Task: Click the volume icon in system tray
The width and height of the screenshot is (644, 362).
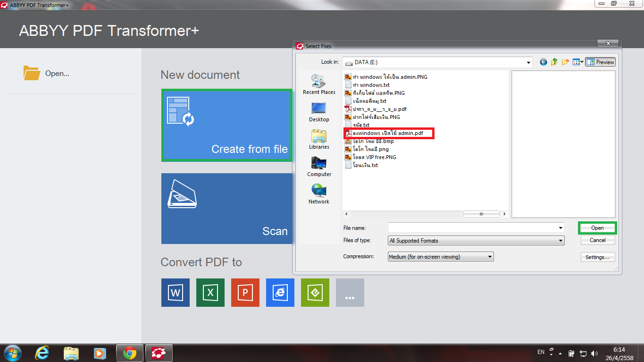Action: coord(594,353)
